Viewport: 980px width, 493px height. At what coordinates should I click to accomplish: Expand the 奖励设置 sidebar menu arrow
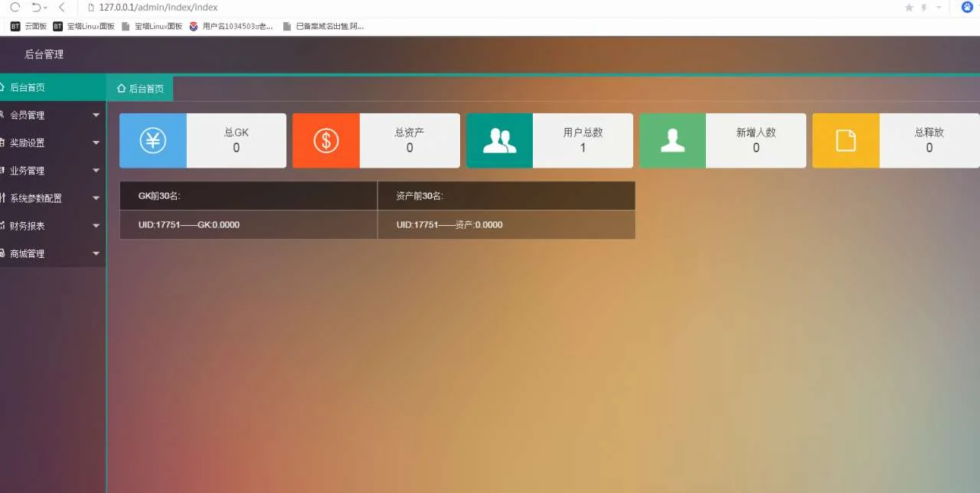pos(96,143)
